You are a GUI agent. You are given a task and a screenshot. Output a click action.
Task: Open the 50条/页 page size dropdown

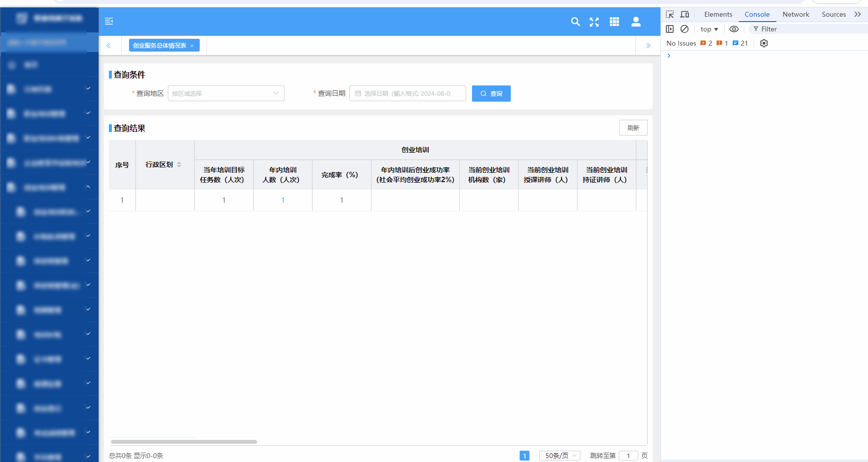tap(559, 456)
